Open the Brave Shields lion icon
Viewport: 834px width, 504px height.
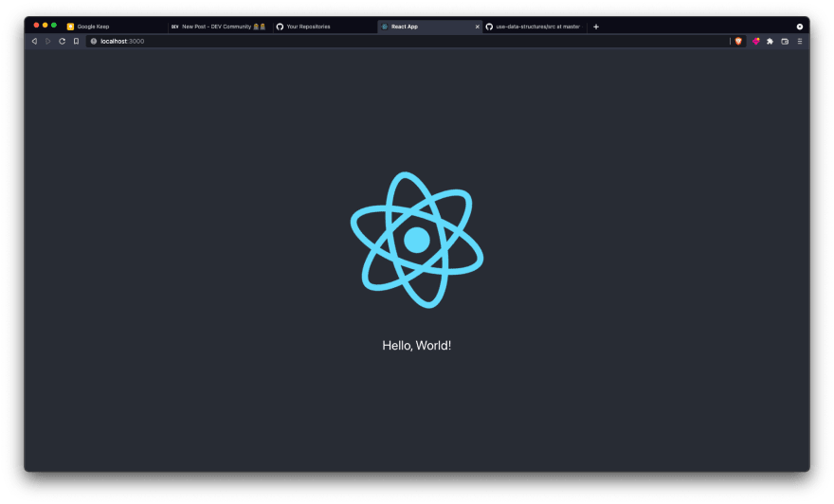tap(738, 41)
